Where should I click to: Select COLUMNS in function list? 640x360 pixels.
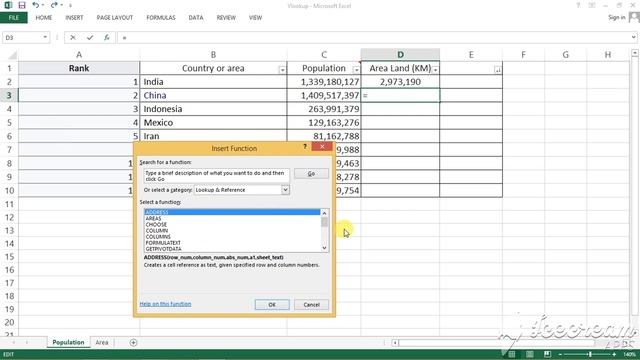point(232,237)
